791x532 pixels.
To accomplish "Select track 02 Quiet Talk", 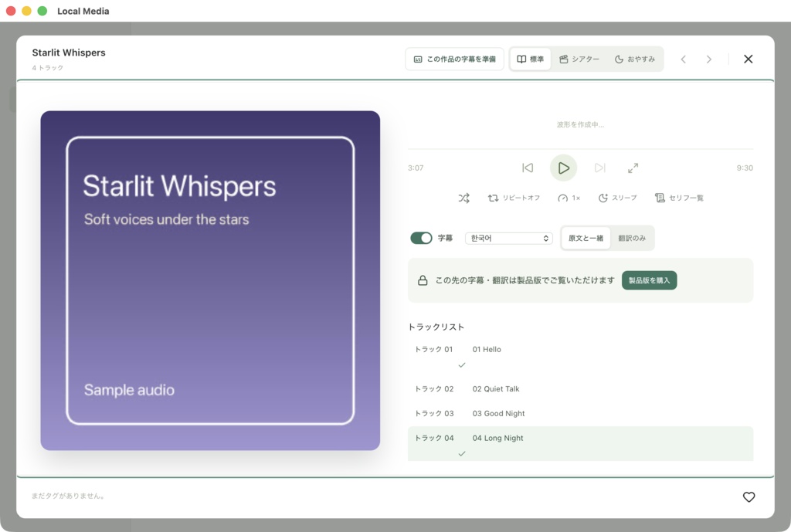I will click(580, 389).
